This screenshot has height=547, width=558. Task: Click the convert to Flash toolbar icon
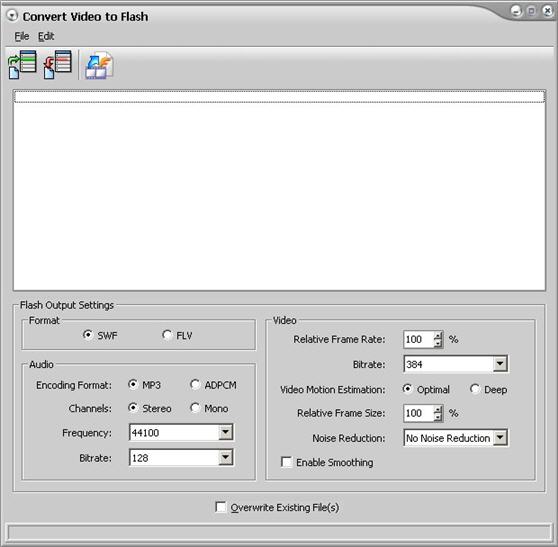(99, 65)
